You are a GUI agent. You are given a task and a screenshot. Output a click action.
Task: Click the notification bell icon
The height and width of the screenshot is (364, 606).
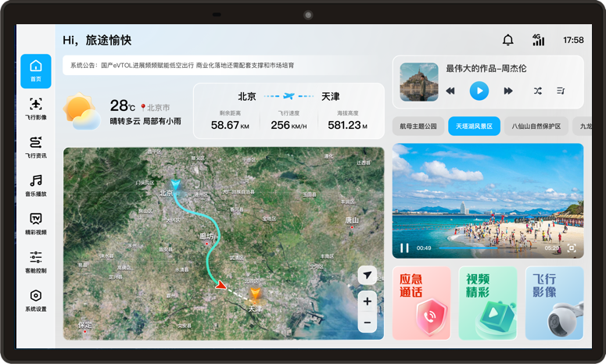[x=508, y=40]
